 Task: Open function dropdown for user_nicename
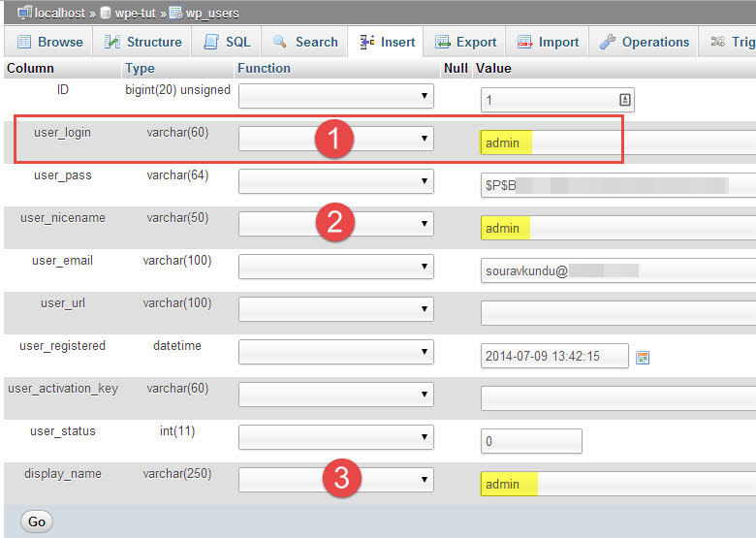336,224
